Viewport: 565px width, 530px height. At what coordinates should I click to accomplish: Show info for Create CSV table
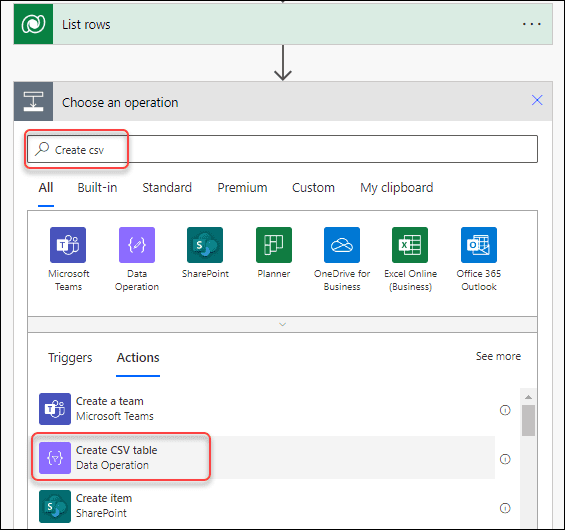pos(505,459)
